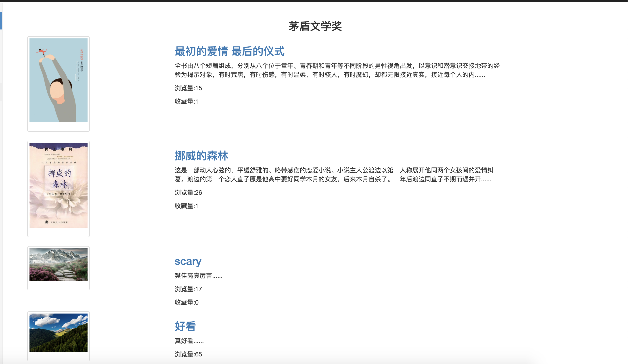
Task: Open the 挪威的森林 title link
Action: point(201,156)
